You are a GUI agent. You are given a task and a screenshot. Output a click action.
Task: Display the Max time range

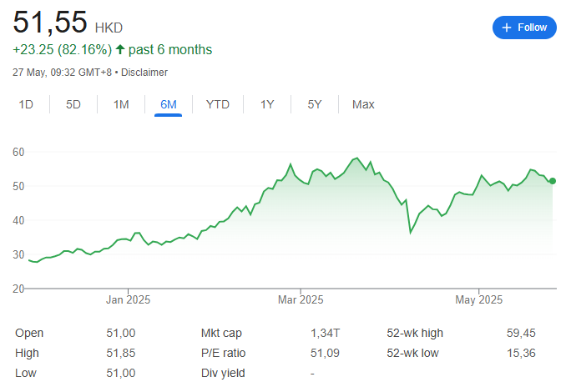coord(363,104)
